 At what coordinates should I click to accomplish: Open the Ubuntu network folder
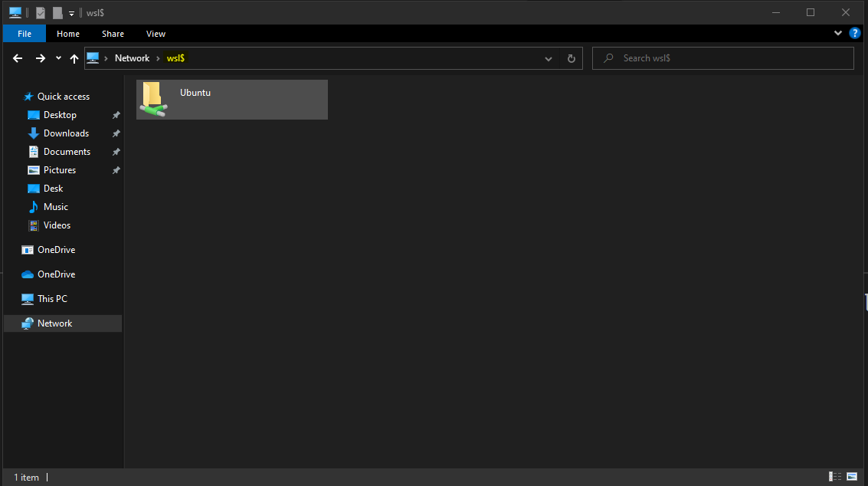click(x=232, y=100)
